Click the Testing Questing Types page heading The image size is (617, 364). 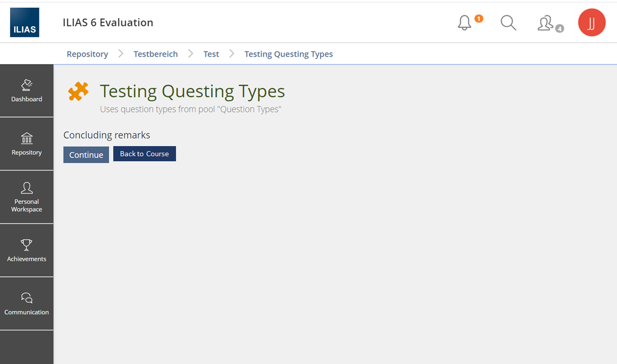192,92
